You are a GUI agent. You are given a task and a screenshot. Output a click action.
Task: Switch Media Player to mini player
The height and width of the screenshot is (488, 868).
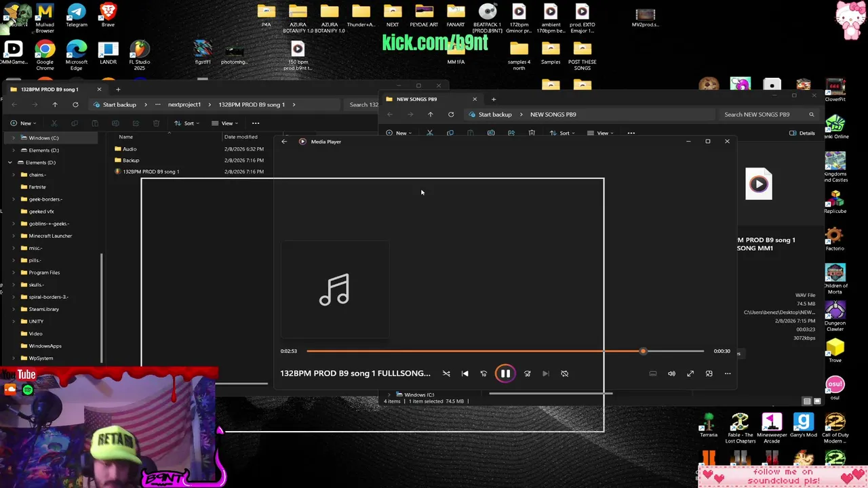709,373
